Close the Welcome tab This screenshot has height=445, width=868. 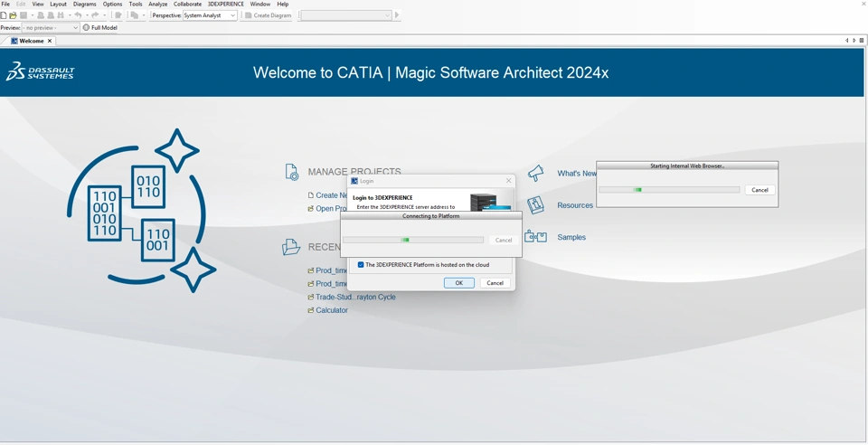coord(49,41)
